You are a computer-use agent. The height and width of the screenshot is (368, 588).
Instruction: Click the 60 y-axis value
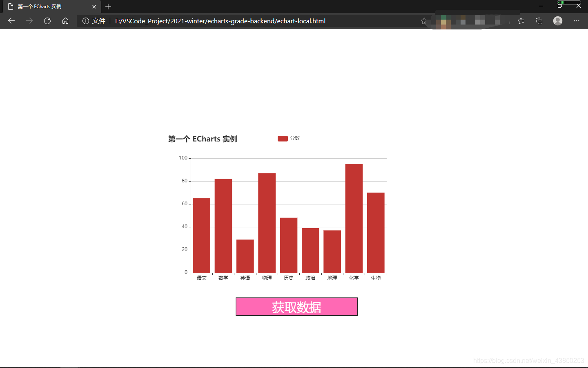(x=185, y=204)
